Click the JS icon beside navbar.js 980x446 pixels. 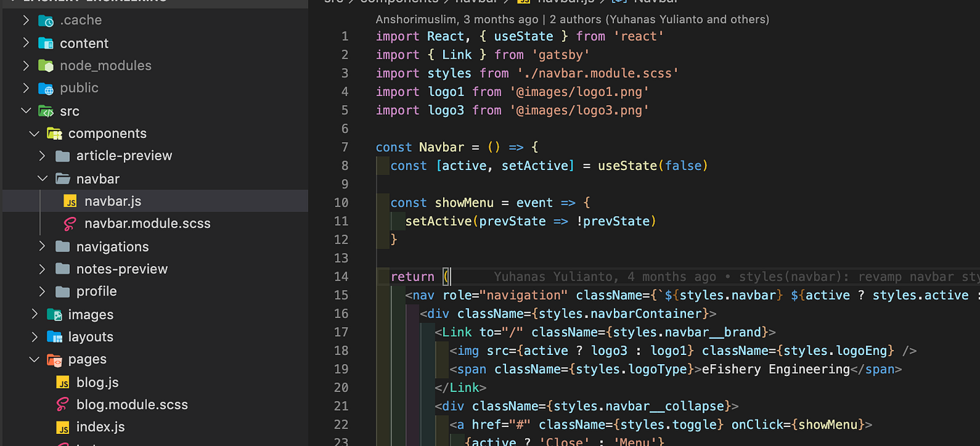point(70,201)
